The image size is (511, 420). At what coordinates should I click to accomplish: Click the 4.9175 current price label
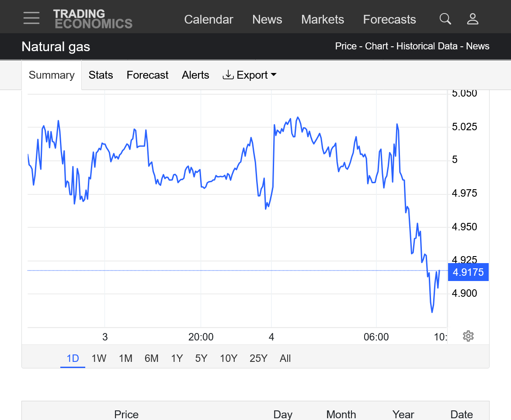tap(468, 272)
